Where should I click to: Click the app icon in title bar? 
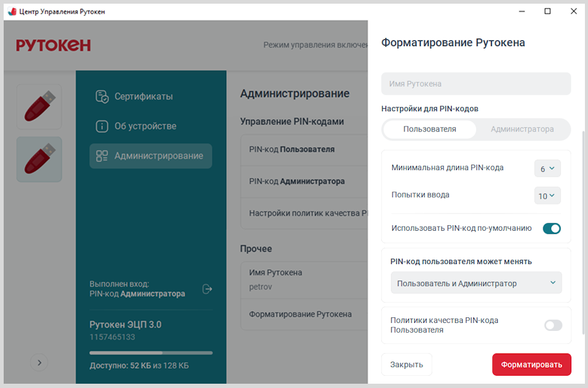[x=11, y=11]
